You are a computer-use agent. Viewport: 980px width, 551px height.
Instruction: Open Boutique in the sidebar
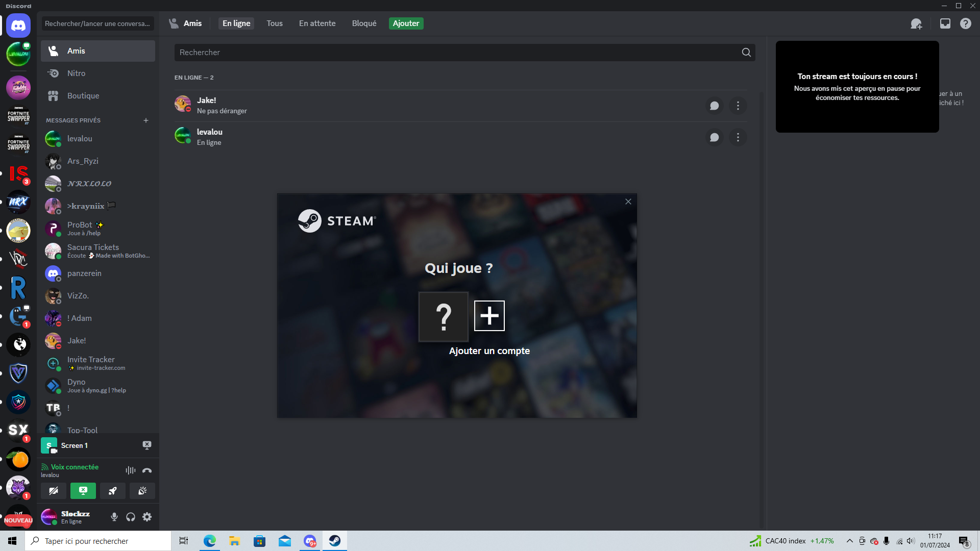point(98,96)
